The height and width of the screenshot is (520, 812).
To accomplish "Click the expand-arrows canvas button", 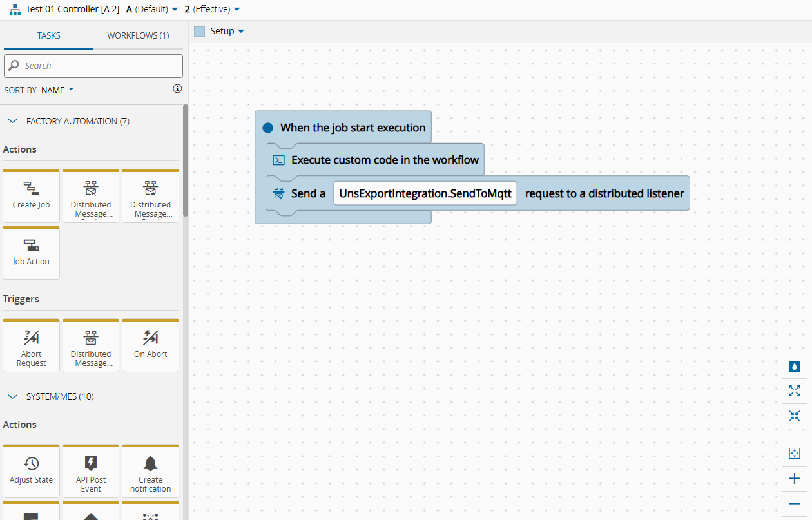I will tap(794, 390).
